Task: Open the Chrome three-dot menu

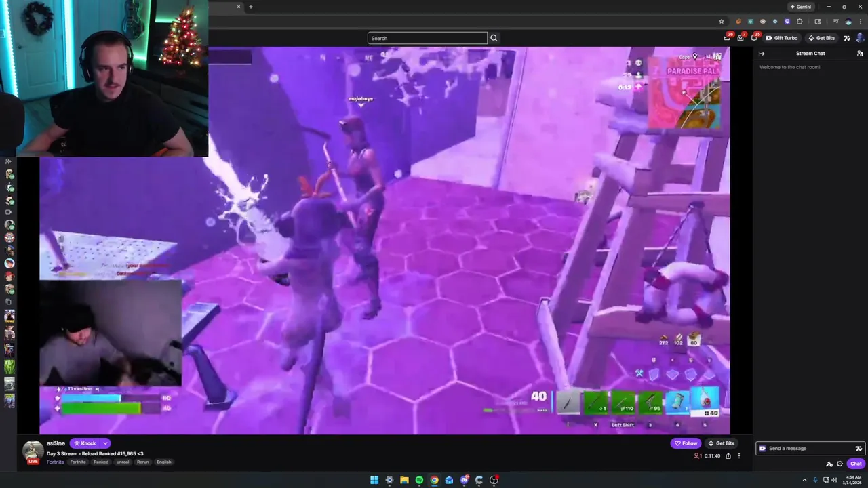Action: click(x=861, y=21)
